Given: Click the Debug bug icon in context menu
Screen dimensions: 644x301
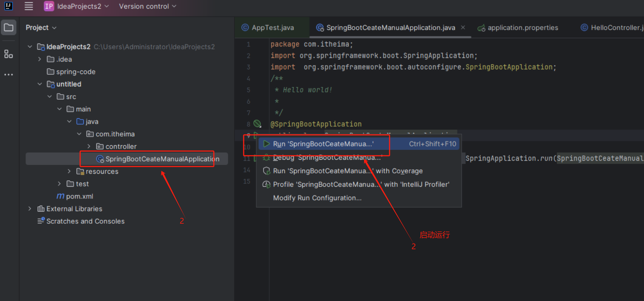Looking at the screenshot, I should click(x=266, y=158).
